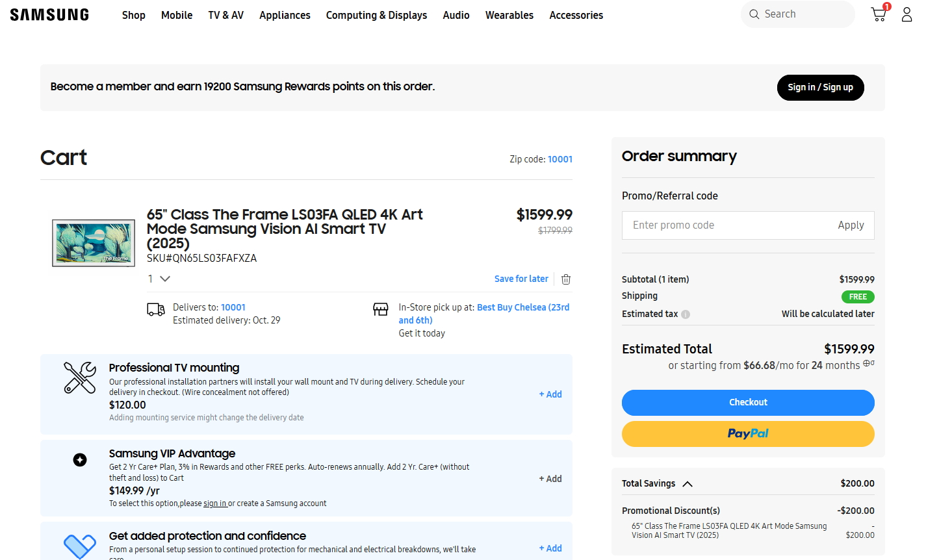Add the protection and confidence plan
The image size is (952, 560).
click(550, 548)
